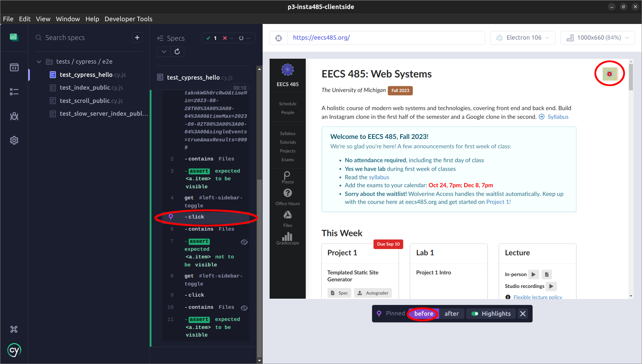Open Runs list icon in sidebar
Image resolution: width=642 pixels, height=364 pixels.
14,92
